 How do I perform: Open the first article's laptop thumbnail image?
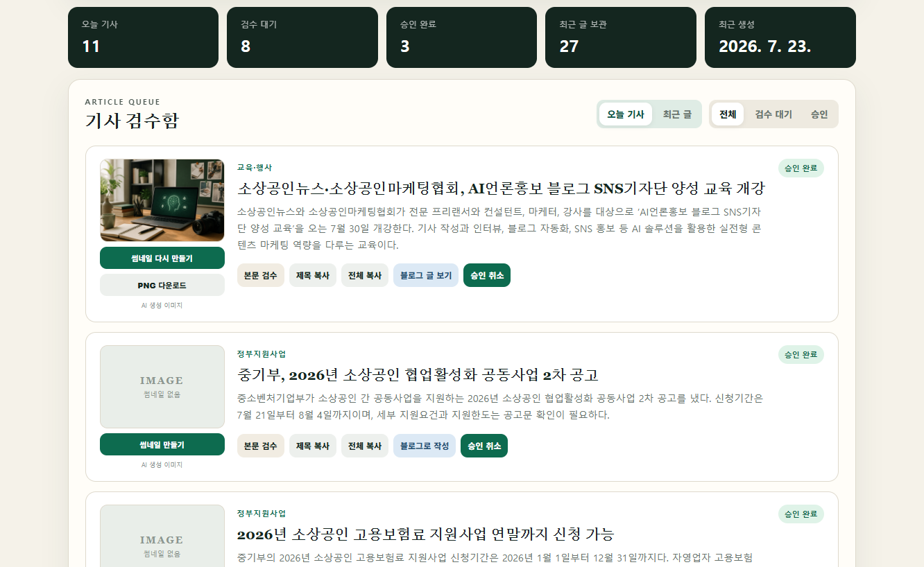tap(162, 200)
